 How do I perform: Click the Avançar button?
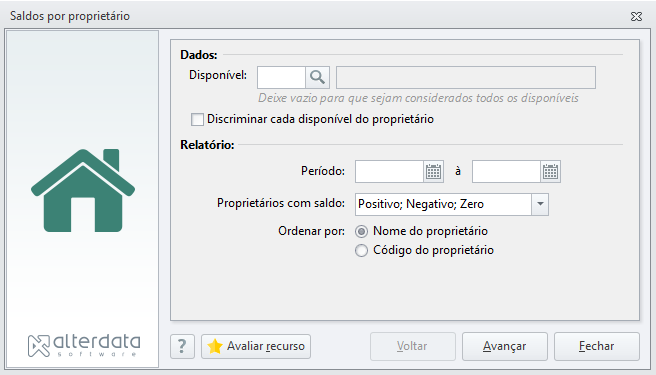(505, 346)
